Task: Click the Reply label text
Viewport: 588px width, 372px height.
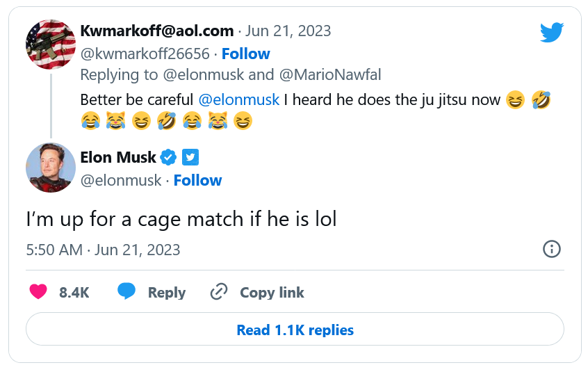Action: (166, 293)
